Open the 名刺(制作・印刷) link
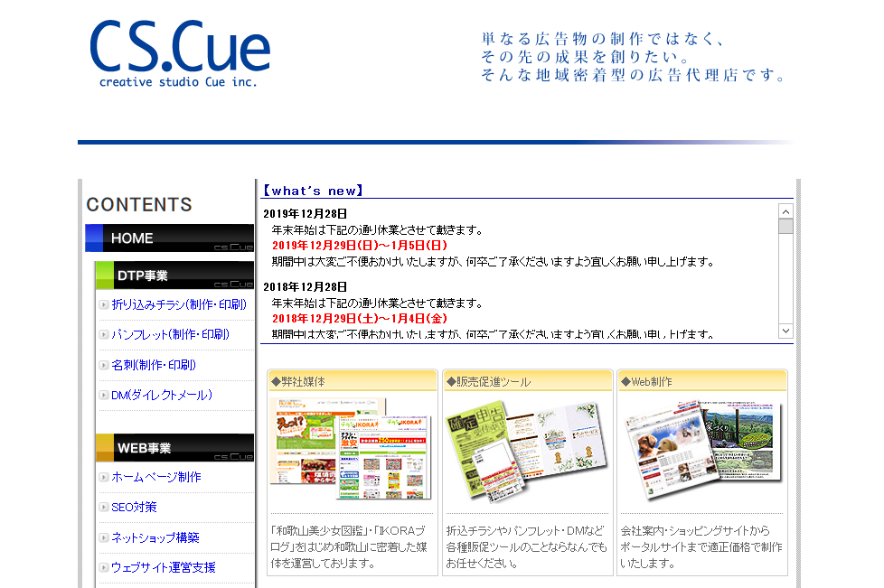 [153, 366]
